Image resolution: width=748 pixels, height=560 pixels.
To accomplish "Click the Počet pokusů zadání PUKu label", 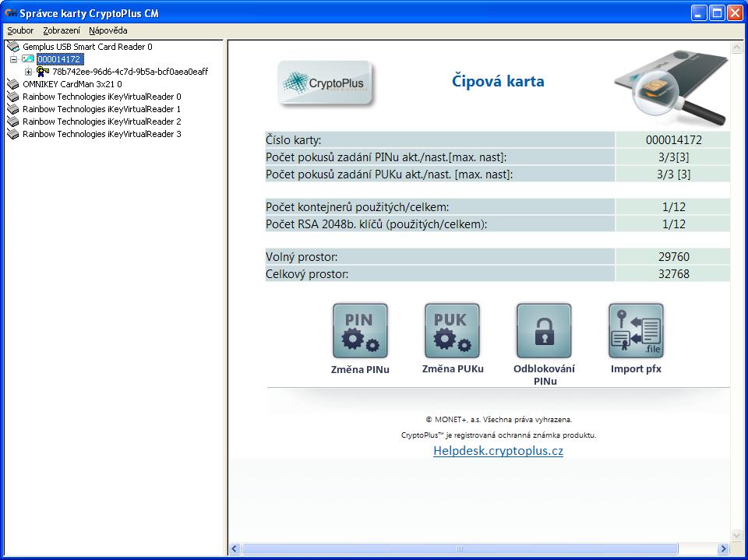I will coord(390,174).
